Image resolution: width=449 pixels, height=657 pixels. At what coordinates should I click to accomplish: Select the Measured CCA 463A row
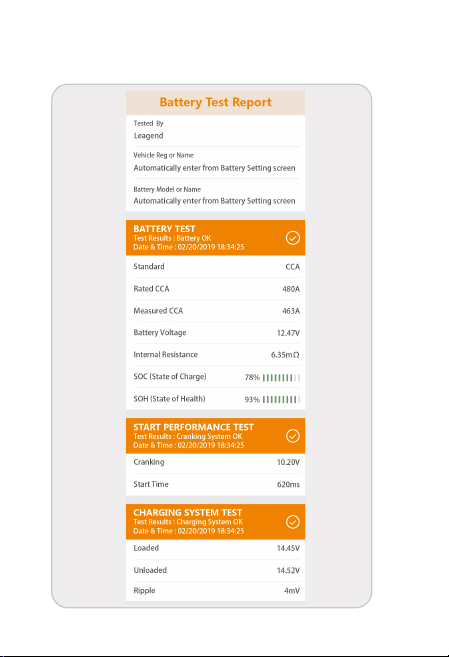[x=215, y=311]
